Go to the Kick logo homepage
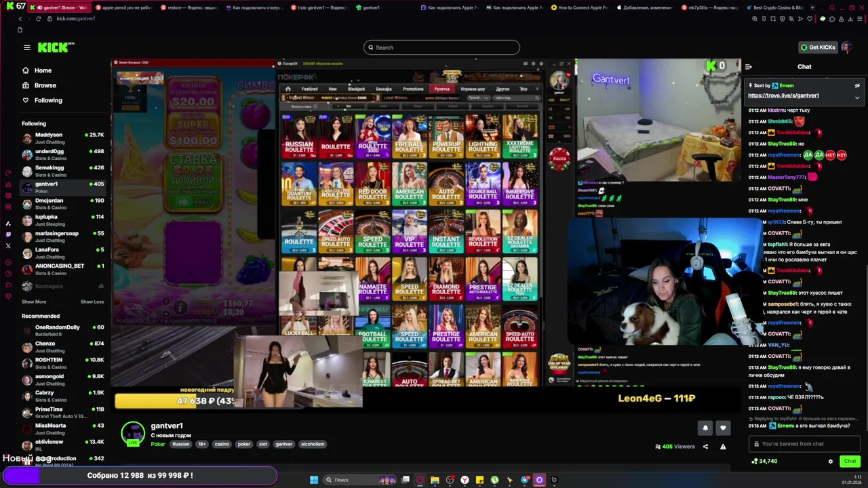The width and height of the screenshot is (868, 488). point(54,47)
